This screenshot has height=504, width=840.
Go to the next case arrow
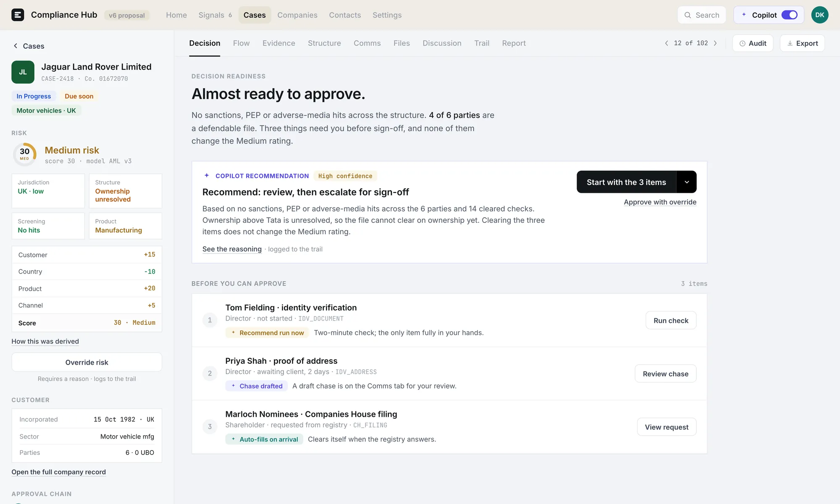point(715,43)
